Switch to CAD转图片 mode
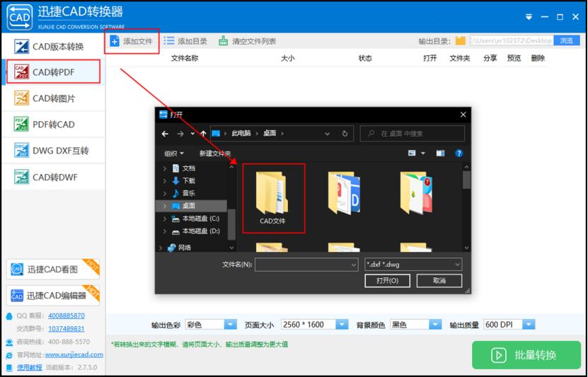588x377 pixels. coord(53,98)
